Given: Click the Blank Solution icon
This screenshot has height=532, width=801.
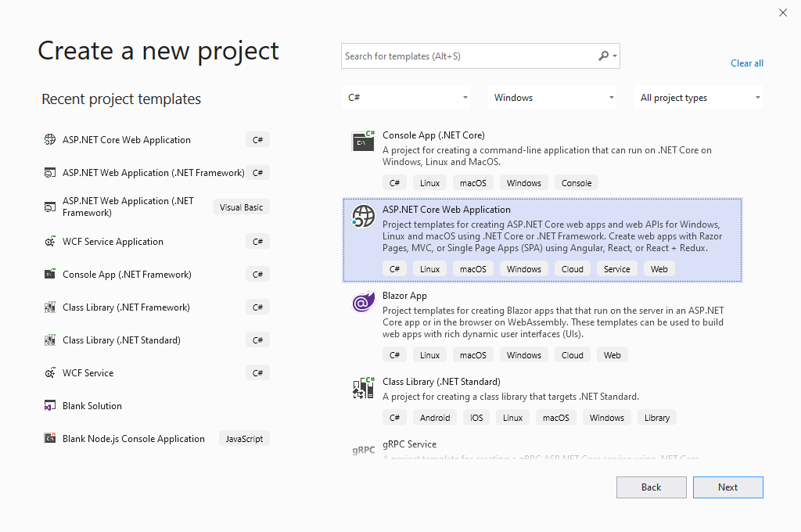Looking at the screenshot, I should pos(49,405).
